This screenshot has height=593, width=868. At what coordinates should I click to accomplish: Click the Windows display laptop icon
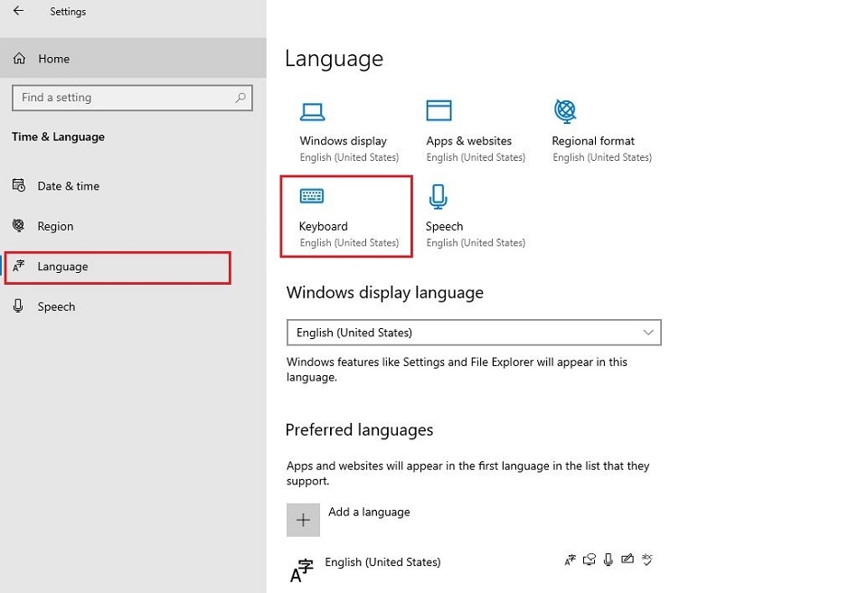coord(312,111)
